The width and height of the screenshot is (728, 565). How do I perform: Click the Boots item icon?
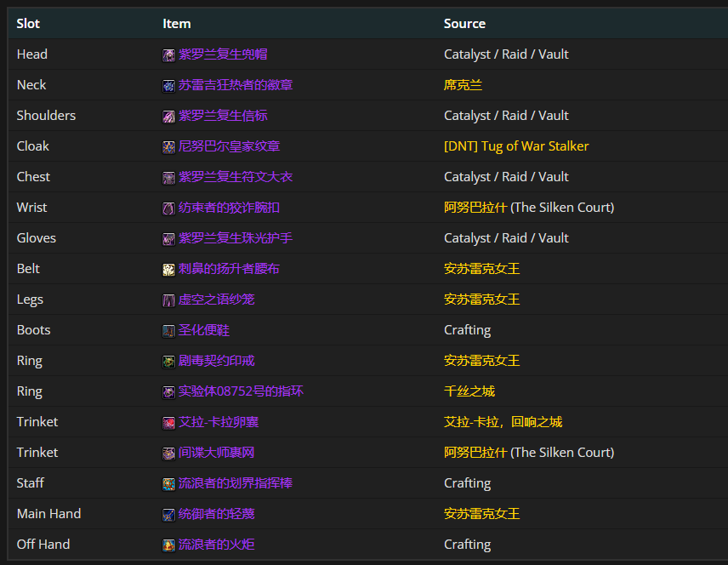[169, 330]
